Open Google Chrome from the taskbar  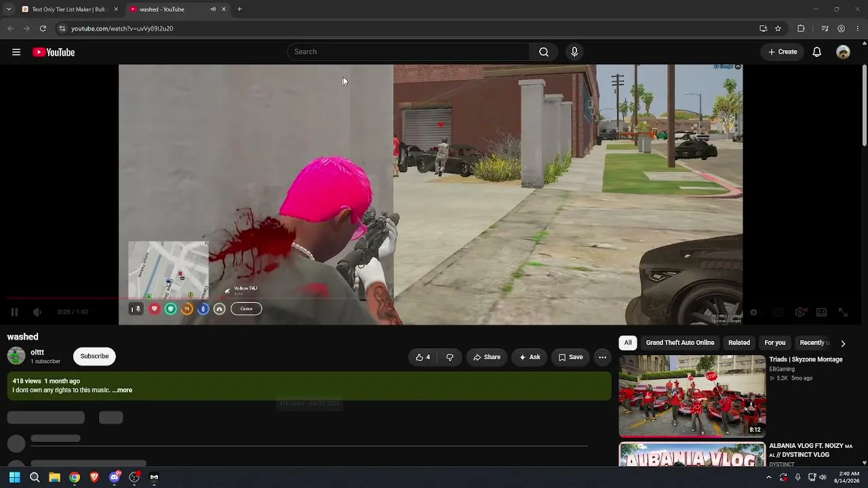tap(75, 477)
